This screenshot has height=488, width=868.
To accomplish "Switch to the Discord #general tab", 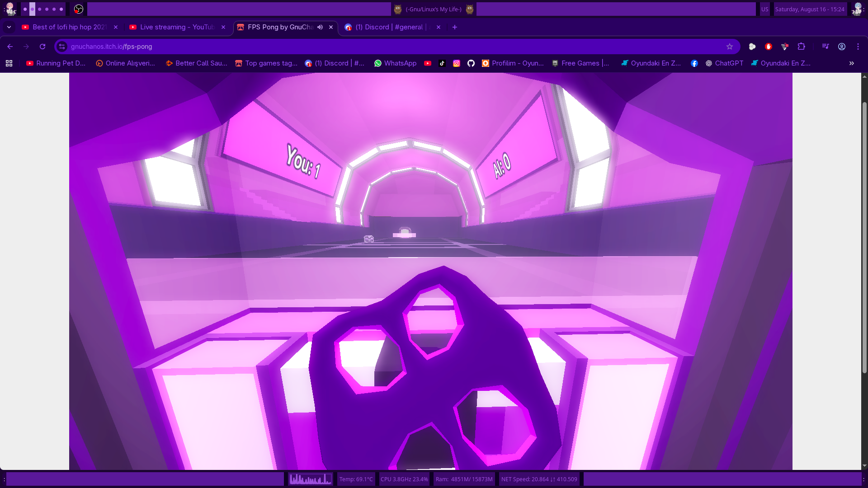I will (x=389, y=27).
